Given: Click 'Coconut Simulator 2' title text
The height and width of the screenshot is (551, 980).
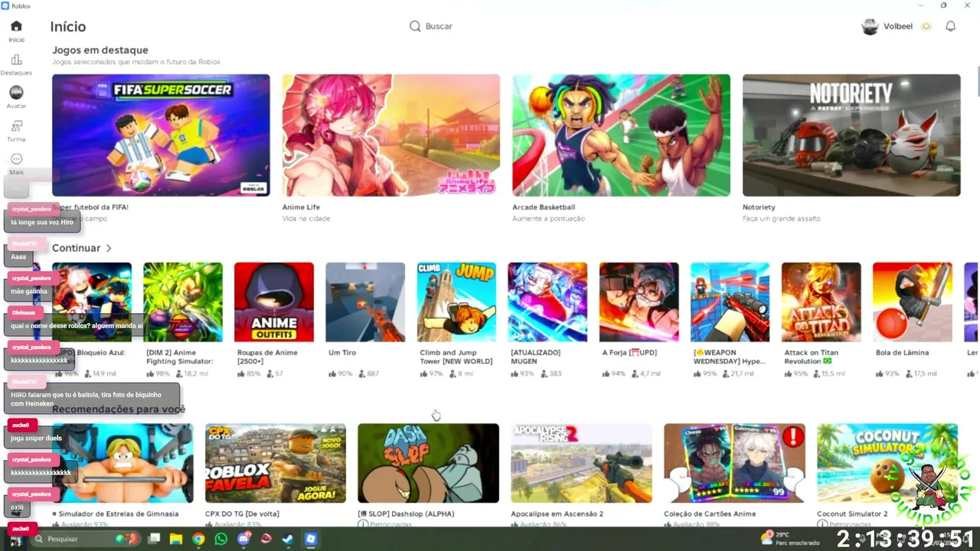Looking at the screenshot, I should [852, 514].
